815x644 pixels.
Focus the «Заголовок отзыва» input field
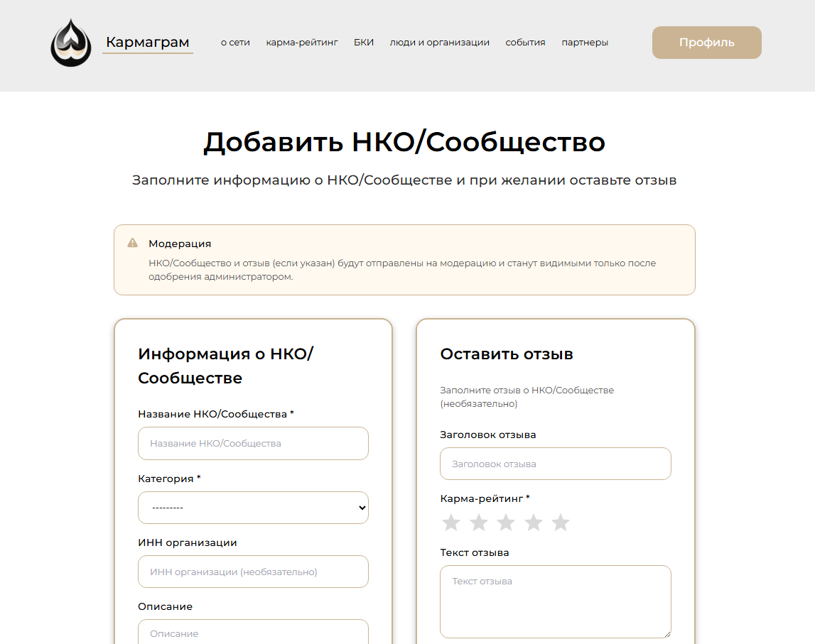555,464
